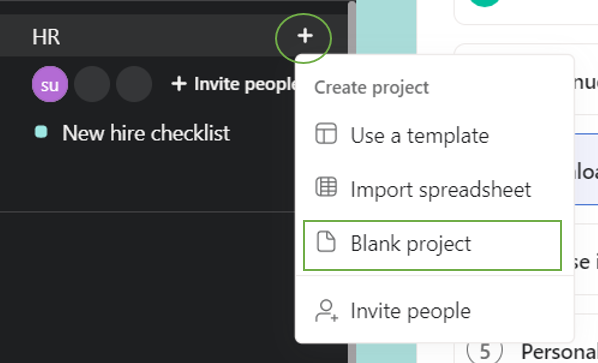Select 'Use a template' option text
This screenshot has height=363, width=598.
point(420,136)
